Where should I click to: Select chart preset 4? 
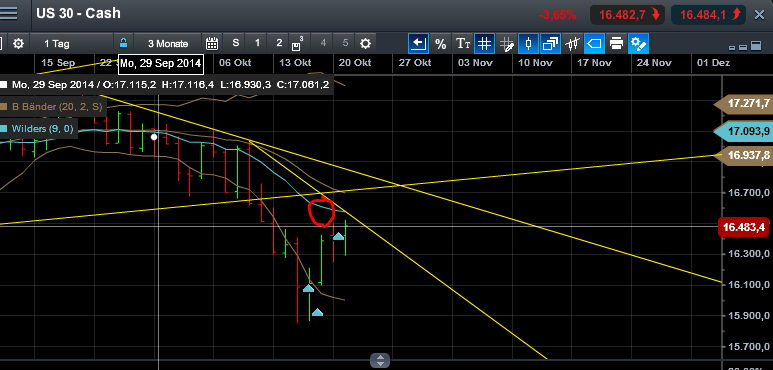coord(323,43)
